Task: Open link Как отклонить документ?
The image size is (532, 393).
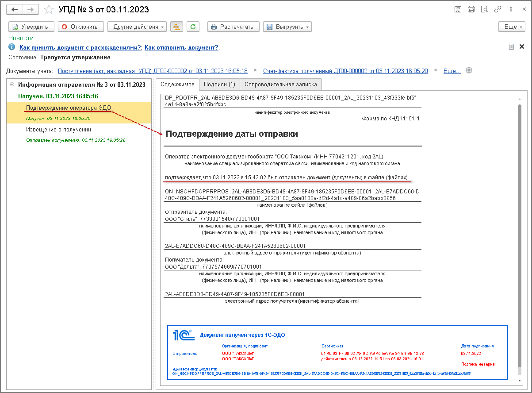Action: coord(181,47)
